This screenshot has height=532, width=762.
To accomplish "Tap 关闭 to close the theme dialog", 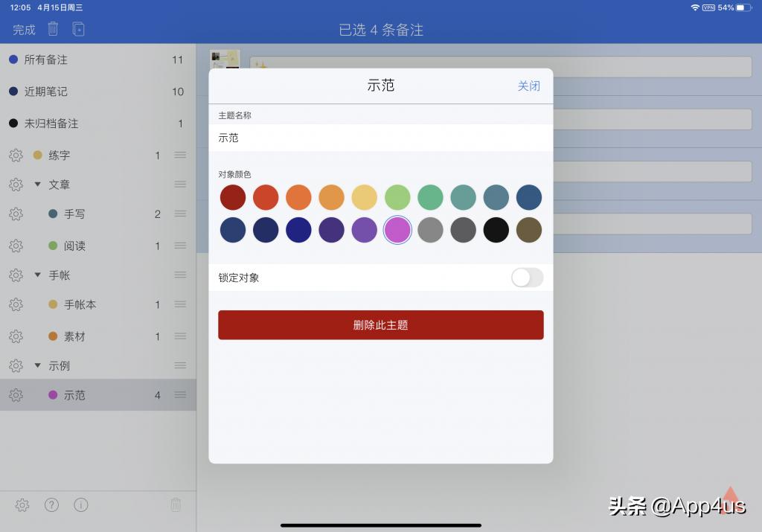I will tap(528, 86).
